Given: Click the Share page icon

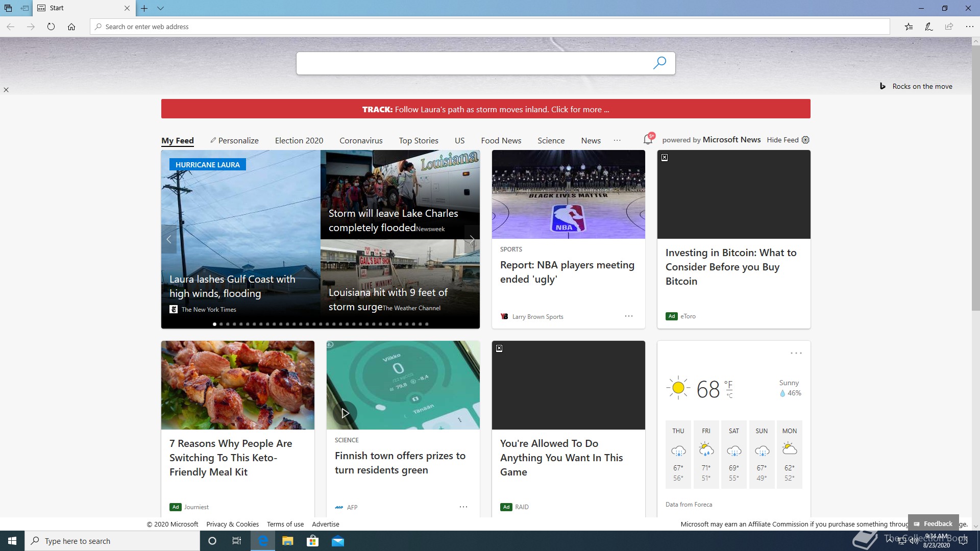Looking at the screenshot, I should 949,27.
